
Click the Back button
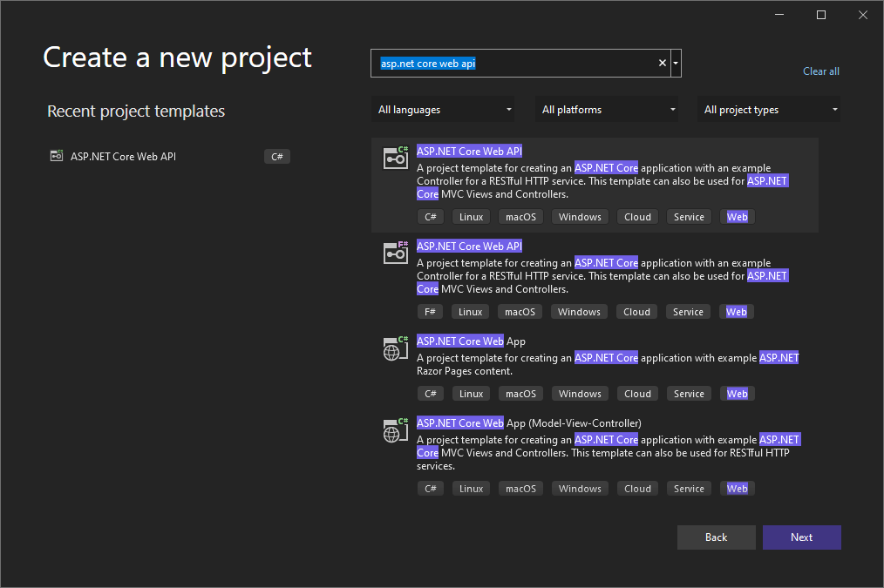point(716,537)
